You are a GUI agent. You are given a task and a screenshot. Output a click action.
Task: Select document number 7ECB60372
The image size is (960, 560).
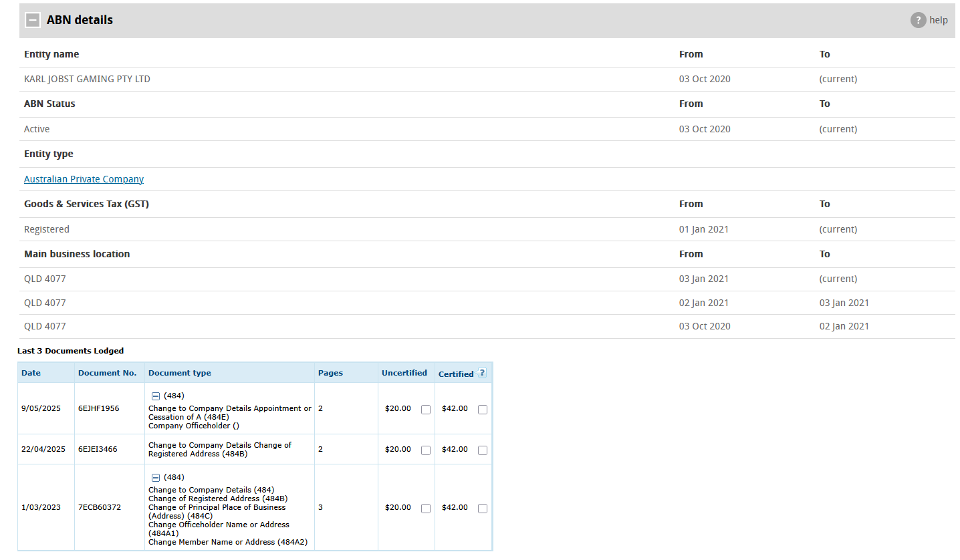click(100, 507)
